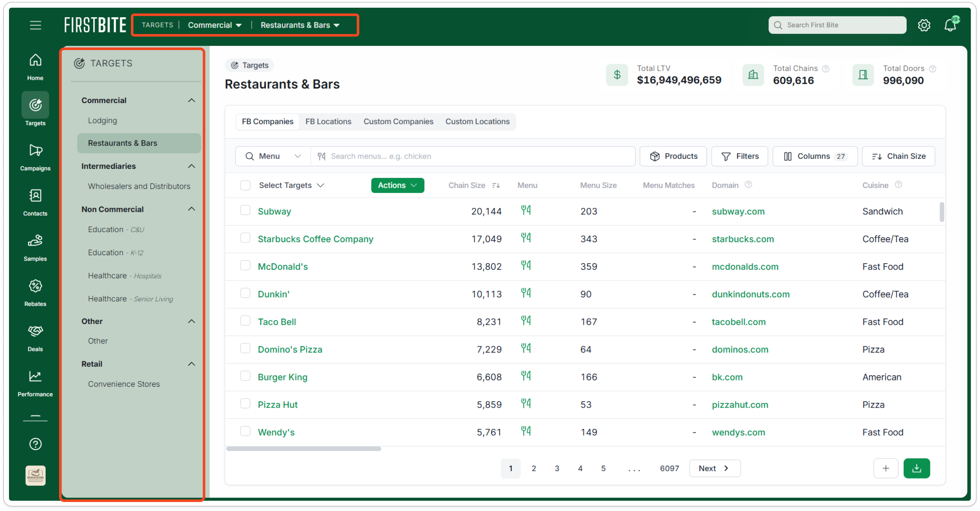This screenshot has width=980, height=511.
Task: Check the Wendy's row checkbox
Action: tap(245, 431)
